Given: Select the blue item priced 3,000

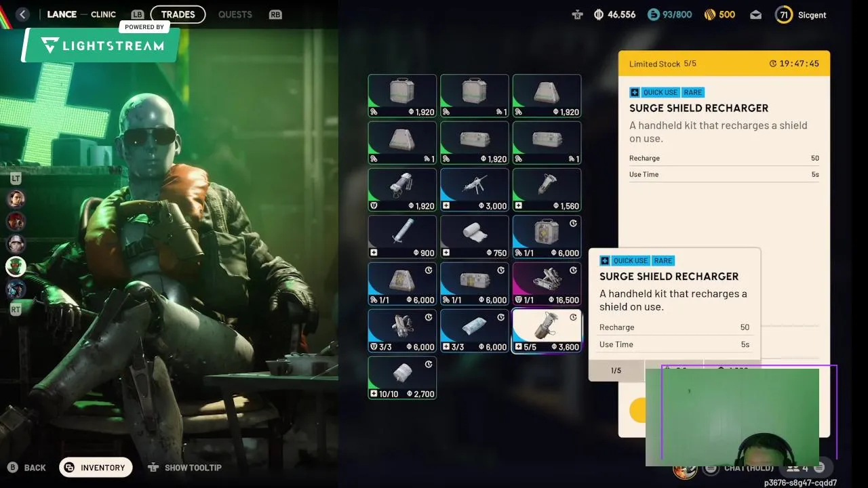Looking at the screenshot, I should 475,190.
